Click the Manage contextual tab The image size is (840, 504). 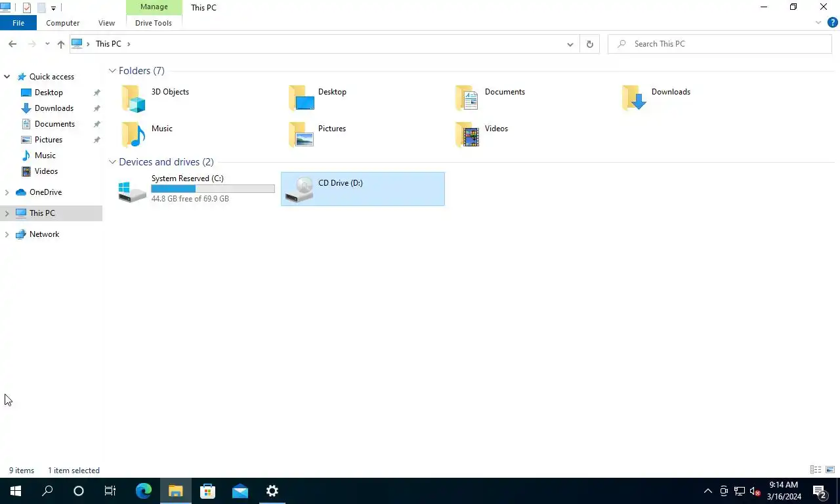(x=154, y=7)
